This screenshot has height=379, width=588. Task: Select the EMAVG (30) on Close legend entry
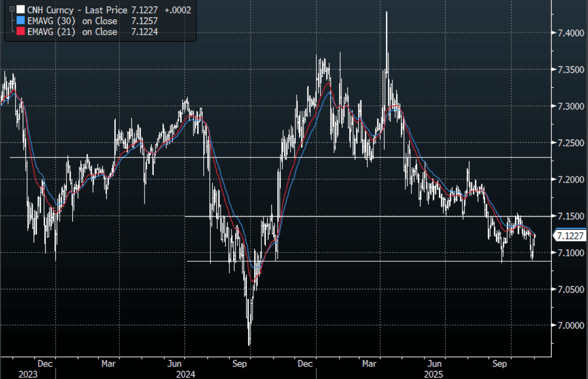pos(72,21)
